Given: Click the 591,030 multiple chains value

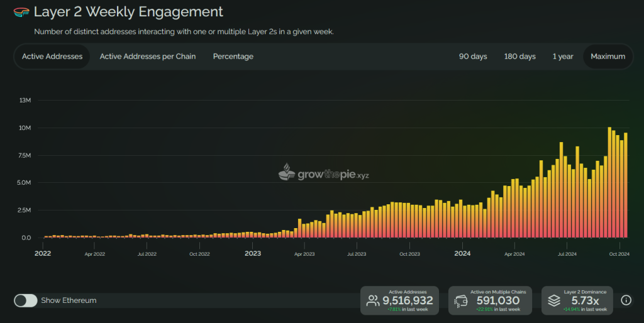Looking at the screenshot, I should pyautogui.click(x=498, y=301).
